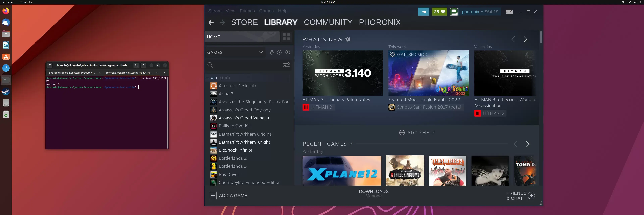Image resolution: width=644 pixels, height=215 pixels.
Task: Open Files manager in the dock
Action: click(6, 34)
